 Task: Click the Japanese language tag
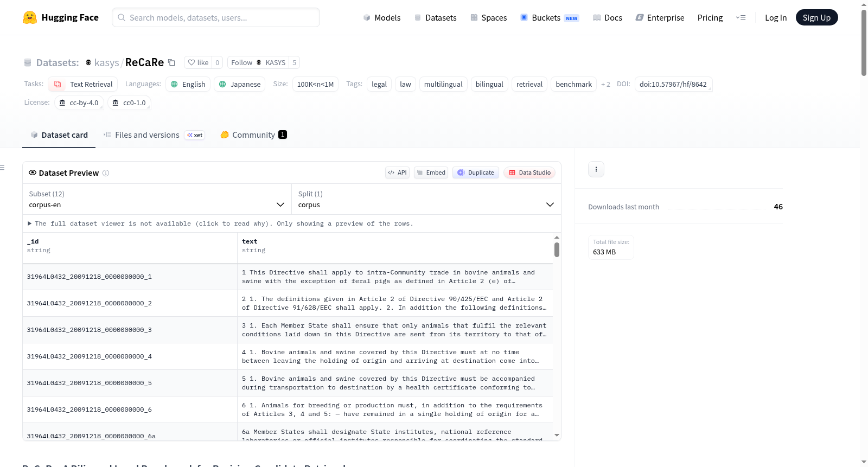tap(239, 84)
